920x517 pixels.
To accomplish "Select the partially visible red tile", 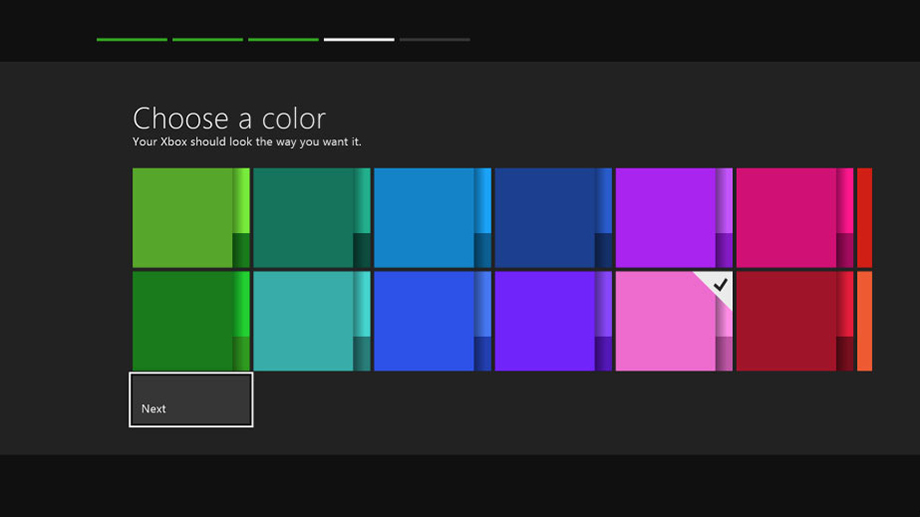I will 865,218.
